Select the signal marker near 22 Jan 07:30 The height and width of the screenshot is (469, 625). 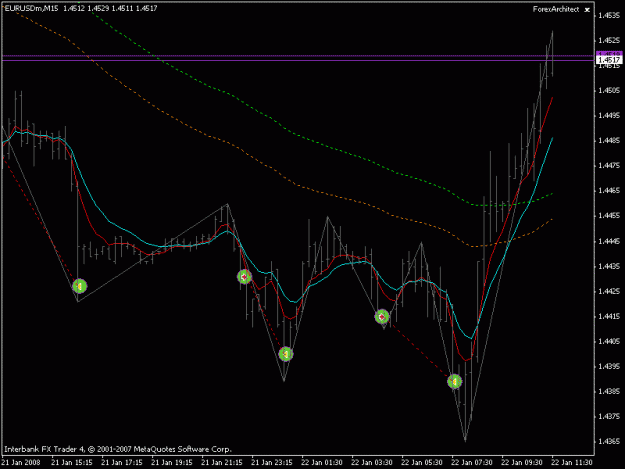454,382
